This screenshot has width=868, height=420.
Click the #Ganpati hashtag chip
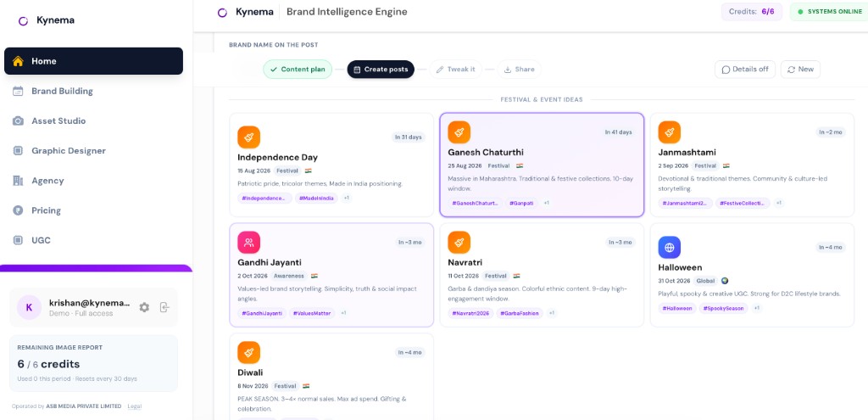521,203
